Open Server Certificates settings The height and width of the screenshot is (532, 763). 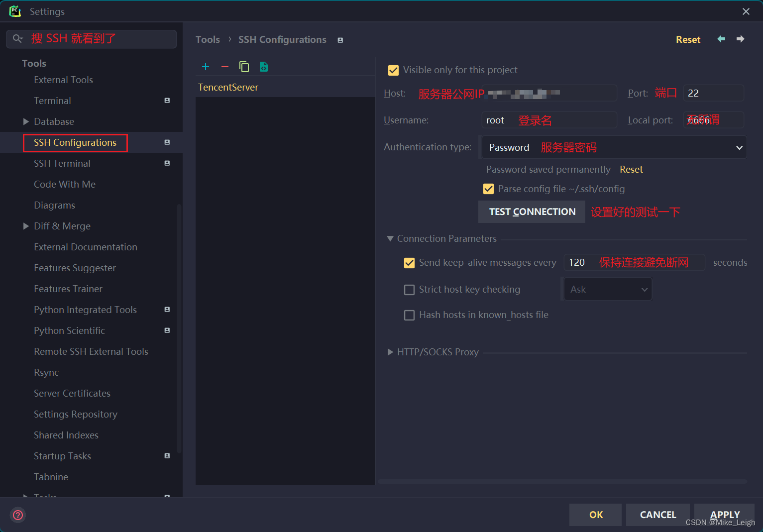pyautogui.click(x=72, y=393)
